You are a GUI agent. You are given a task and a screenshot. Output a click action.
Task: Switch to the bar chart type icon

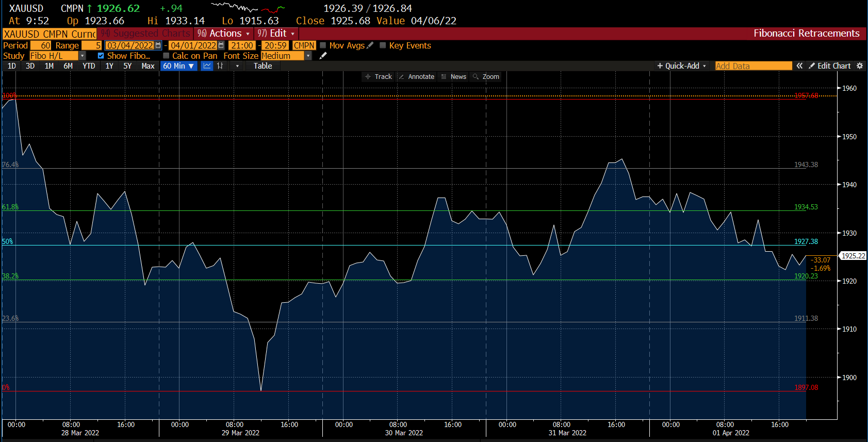point(220,66)
